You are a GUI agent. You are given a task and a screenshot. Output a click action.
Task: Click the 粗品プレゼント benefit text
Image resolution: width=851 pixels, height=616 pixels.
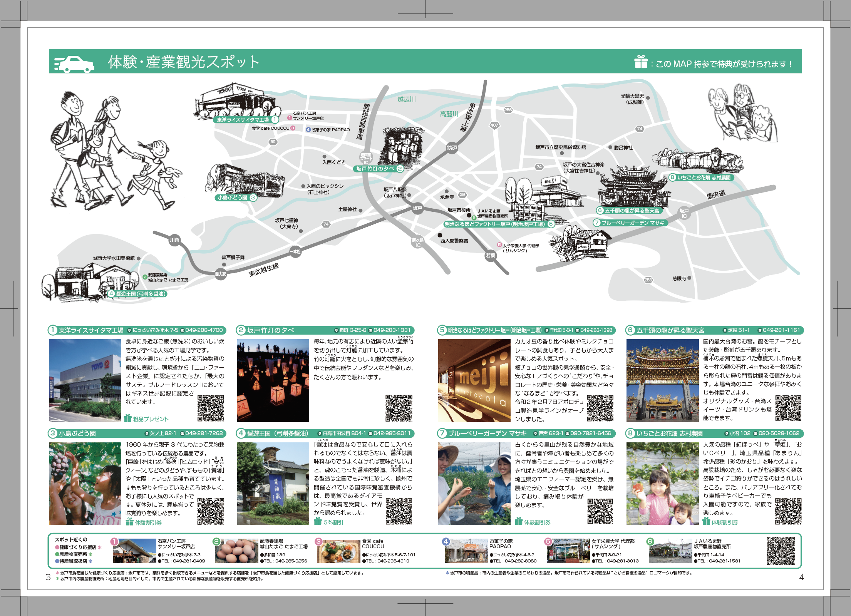pos(151,419)
